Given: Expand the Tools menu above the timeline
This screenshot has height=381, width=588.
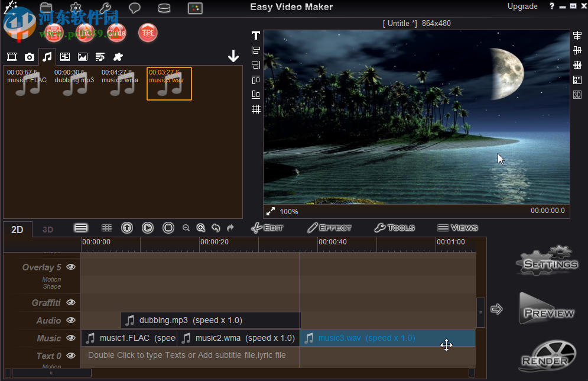Looking at the screenshot, I should tap(394, 227).
